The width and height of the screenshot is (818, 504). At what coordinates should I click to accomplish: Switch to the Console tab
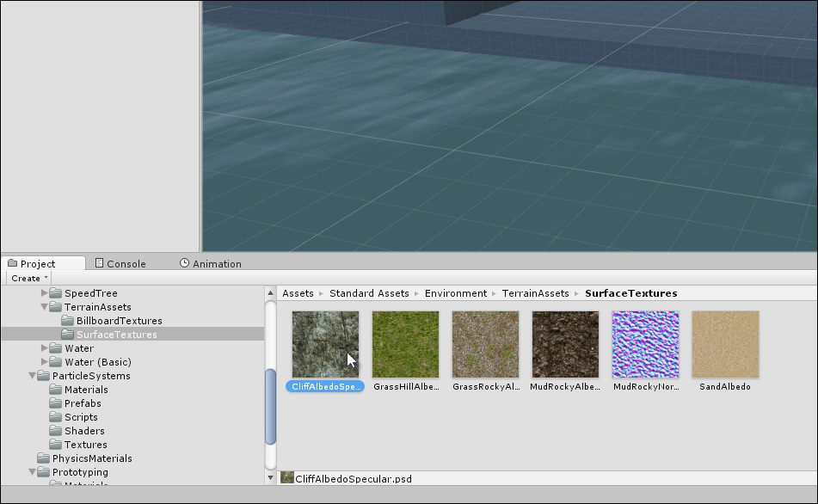click(125, 263)
